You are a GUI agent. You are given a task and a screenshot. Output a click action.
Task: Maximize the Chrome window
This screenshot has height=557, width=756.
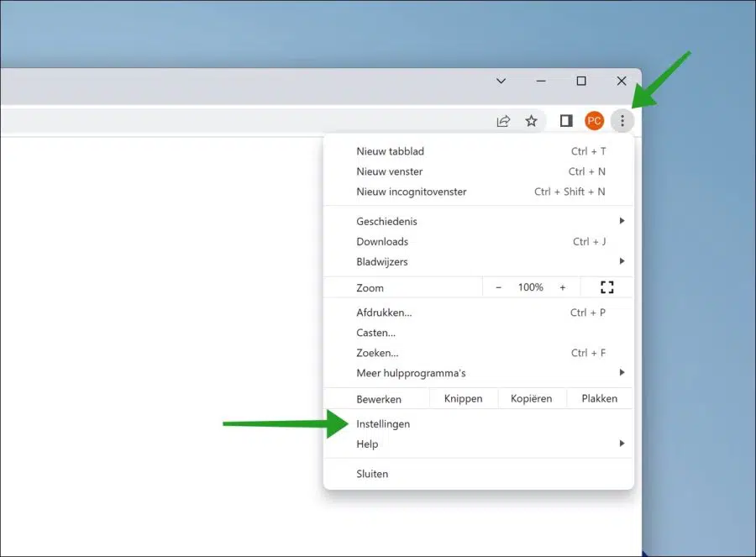[581, 81]
